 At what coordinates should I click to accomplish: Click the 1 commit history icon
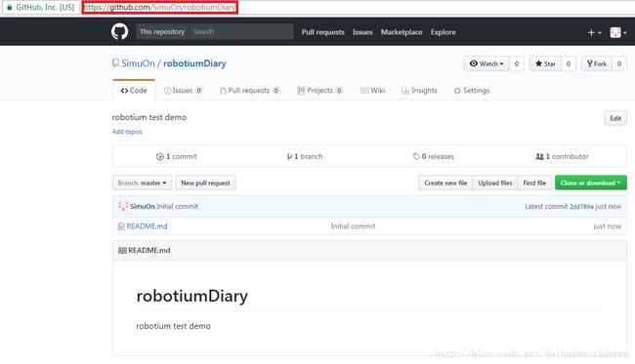pyautogui.click(x=160, y=156)
